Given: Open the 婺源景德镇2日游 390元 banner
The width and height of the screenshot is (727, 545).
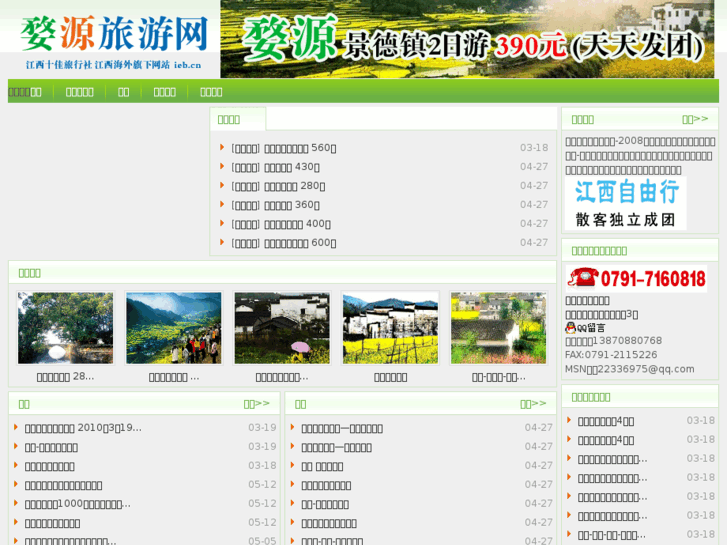Looking at the screenshot, I should [x=467, y=39].
